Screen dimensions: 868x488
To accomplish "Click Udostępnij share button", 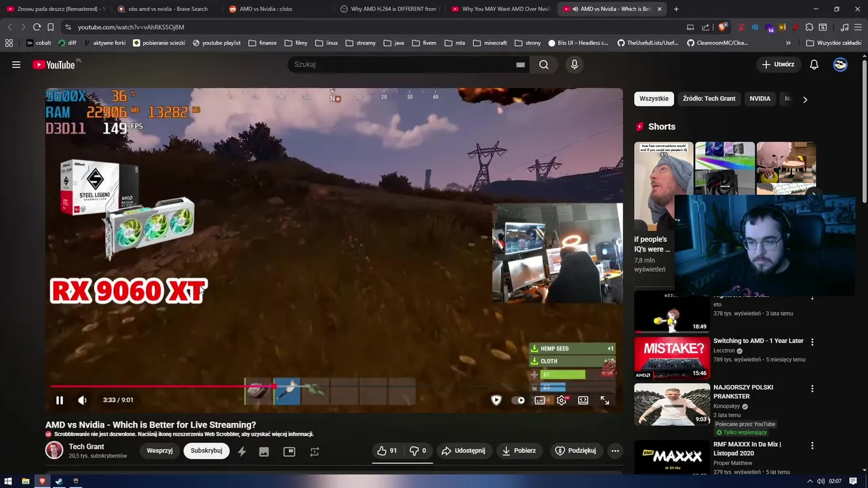I will pos(463,451).
